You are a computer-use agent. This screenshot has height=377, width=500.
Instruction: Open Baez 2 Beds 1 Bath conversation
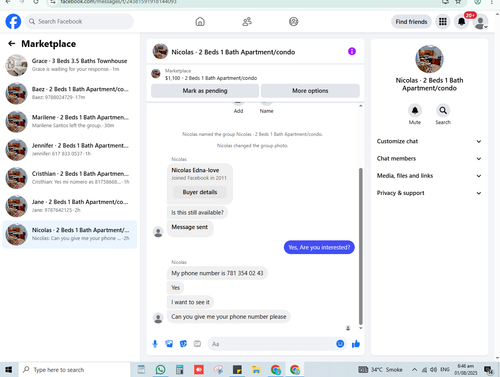[70, 93]
